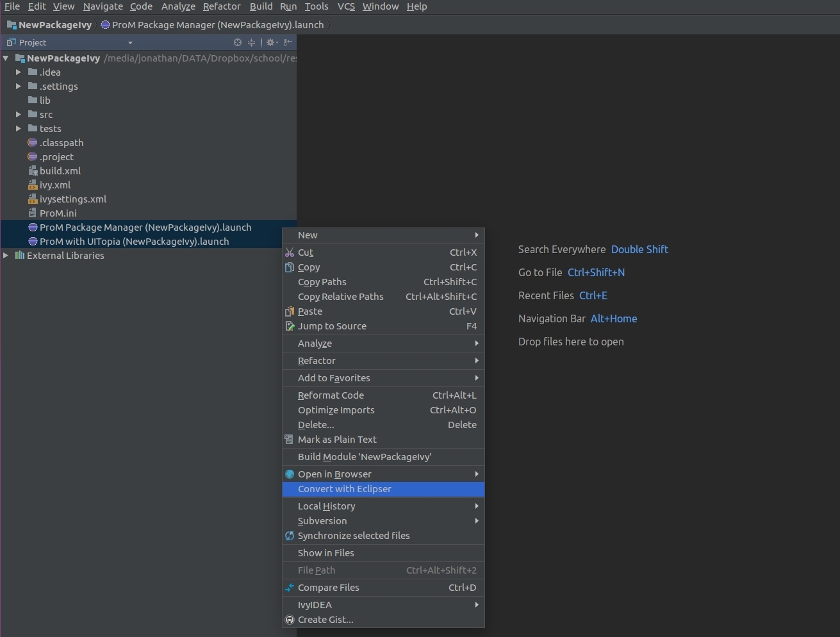Open the Local History submenu

coord(383,506)
